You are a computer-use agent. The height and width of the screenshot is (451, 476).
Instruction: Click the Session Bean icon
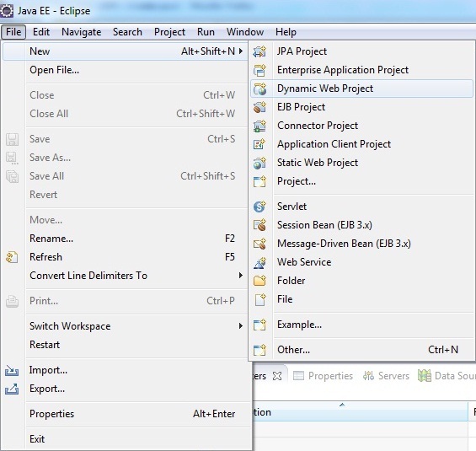coord(259,225)
